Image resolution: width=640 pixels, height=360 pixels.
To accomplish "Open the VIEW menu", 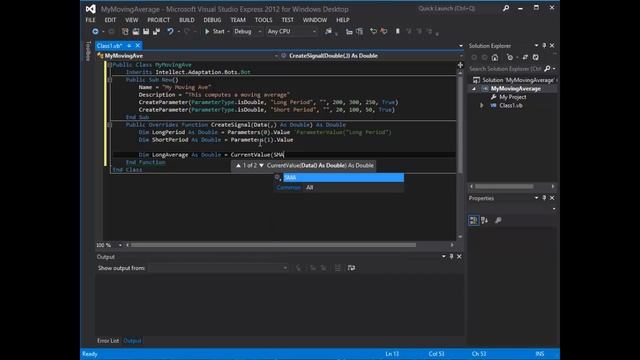I will tap(131, 20).
